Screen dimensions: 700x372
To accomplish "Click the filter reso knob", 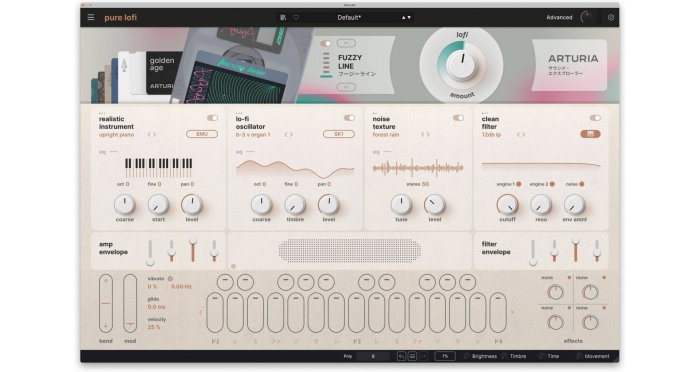I will point(541,205).
